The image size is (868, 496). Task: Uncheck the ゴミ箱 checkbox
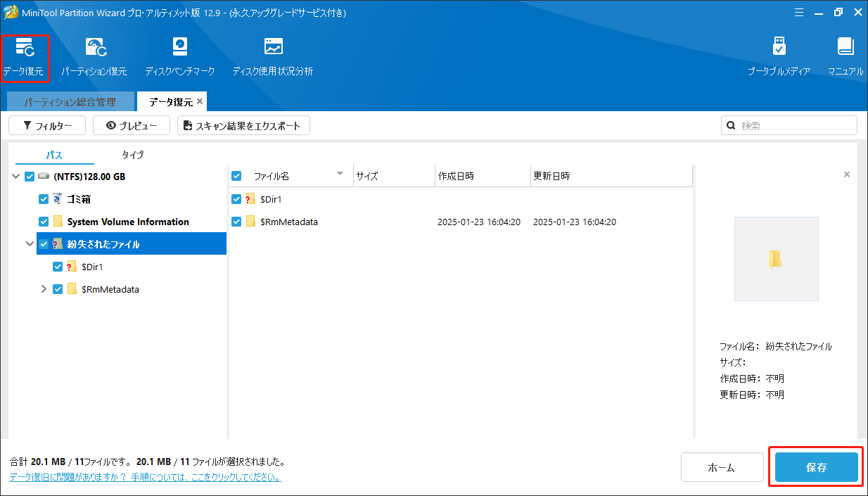click(x=44, y=199)
